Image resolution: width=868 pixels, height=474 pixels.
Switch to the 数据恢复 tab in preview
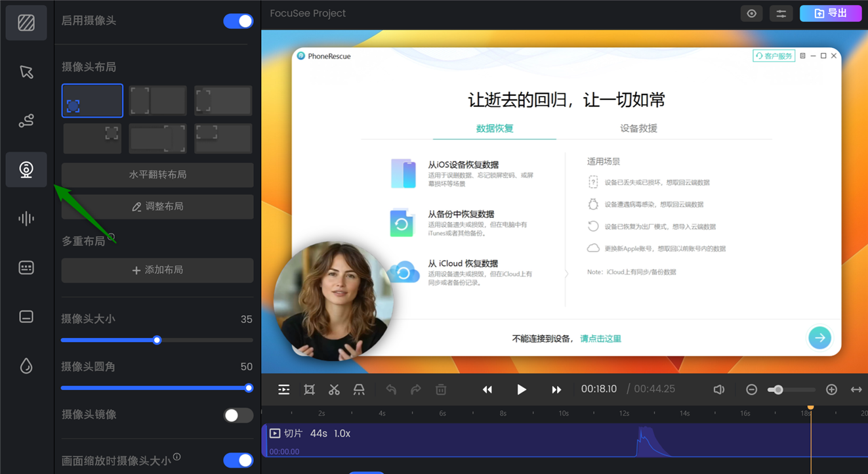pyautogui.click(x=495, y=128)
